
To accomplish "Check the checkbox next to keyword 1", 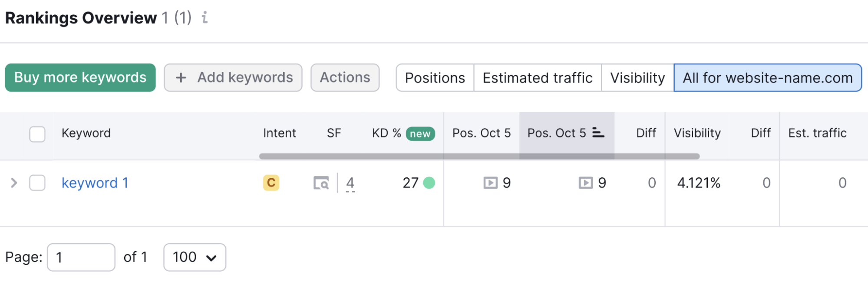I will [x=37, y=183].
